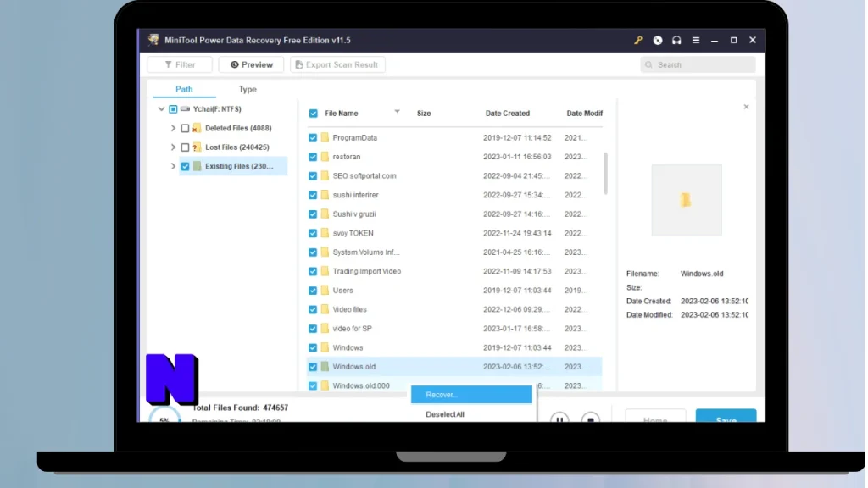Open the hamburger menu icon
This screenshot has width=868, height=488.
(x=696, y=41)
